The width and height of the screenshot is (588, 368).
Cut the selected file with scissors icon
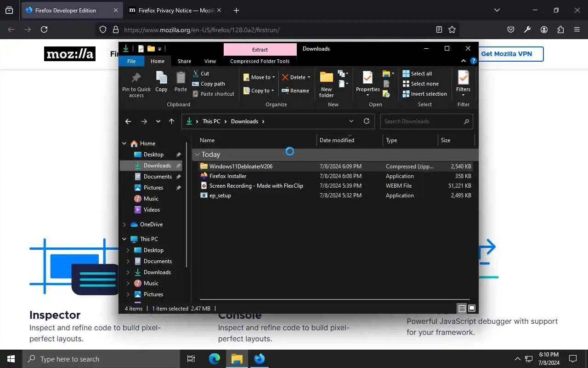(201, 74)
